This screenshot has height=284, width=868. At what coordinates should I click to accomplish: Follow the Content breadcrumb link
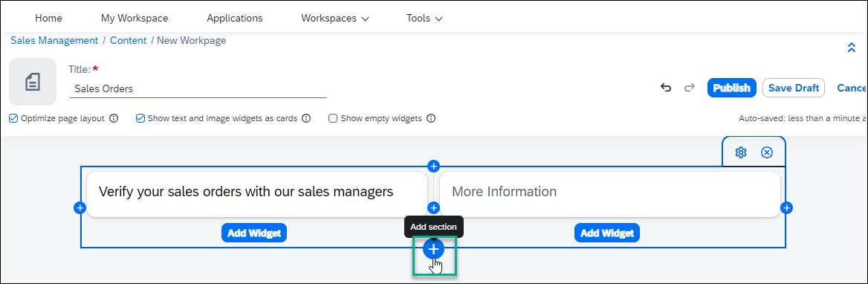(x=129, y=40)
